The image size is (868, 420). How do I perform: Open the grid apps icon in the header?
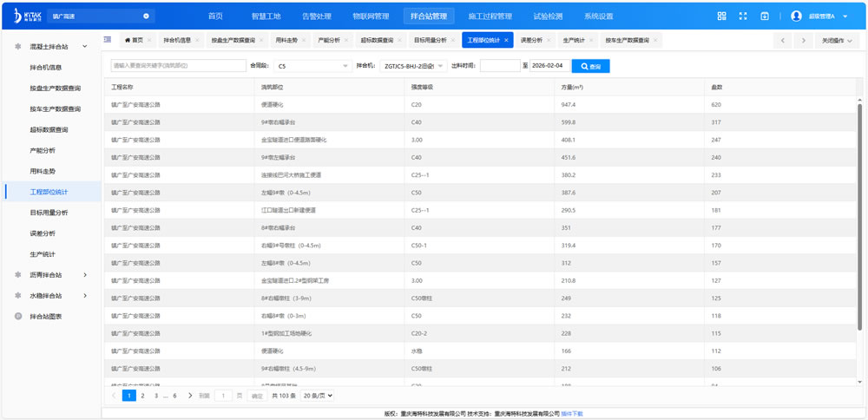coord(721,16)
